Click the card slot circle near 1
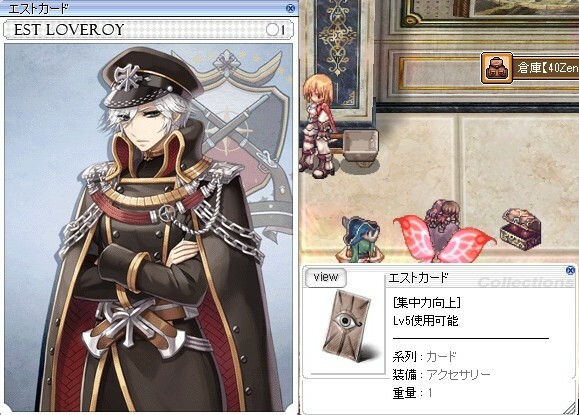 pos(272,30)
